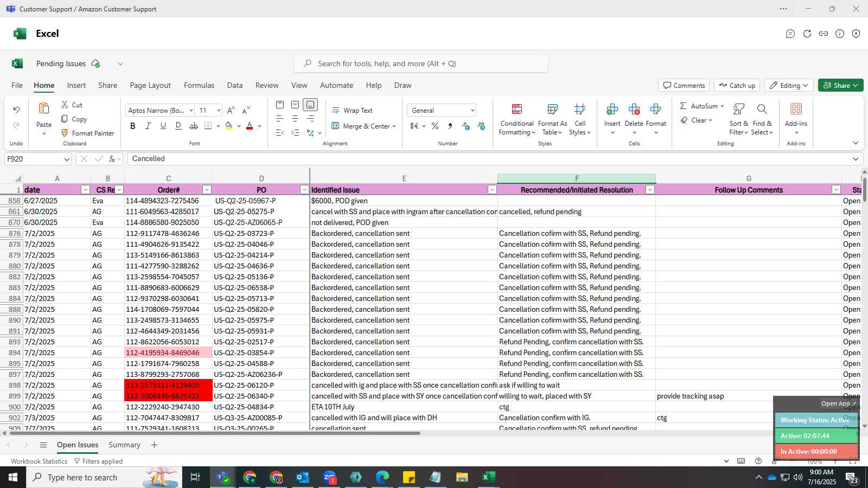Image resolution: width=868 pixels, height=488 pixels.
Task: Open Format As Table gallery
Action: pos(552,119)
